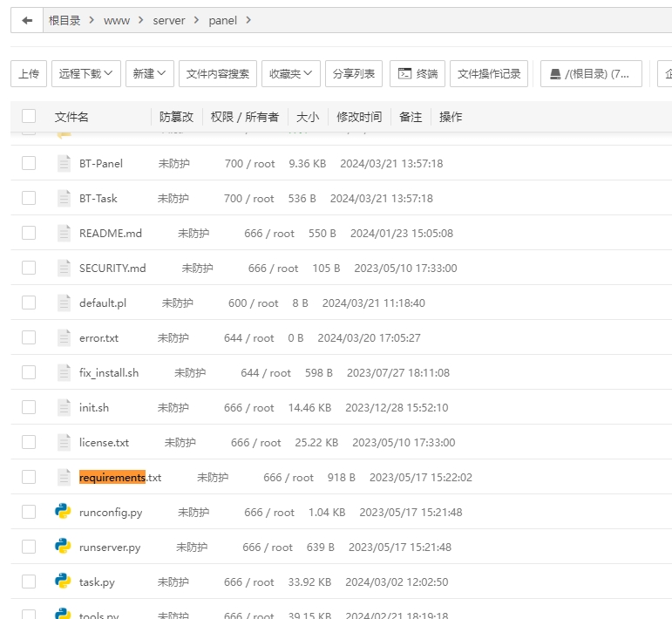Click the 防篡改 column header

tap(177, 117)
